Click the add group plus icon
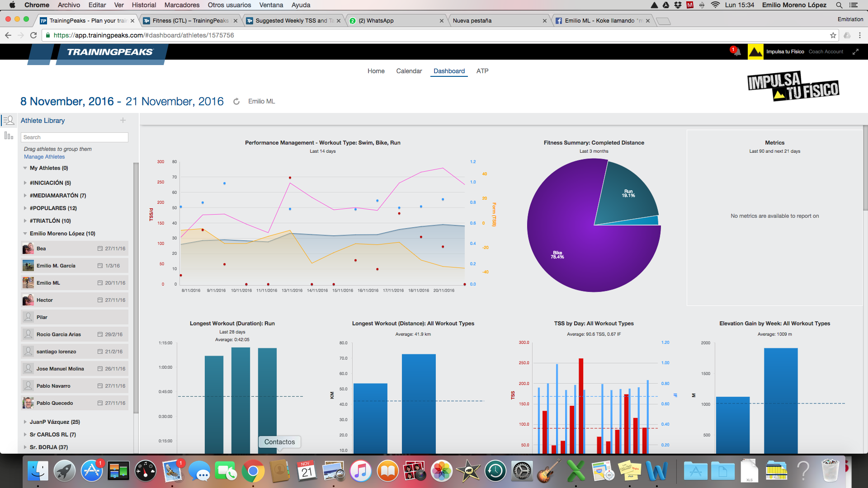The width and height of the screenshot is (868, 488). (123, 120)
